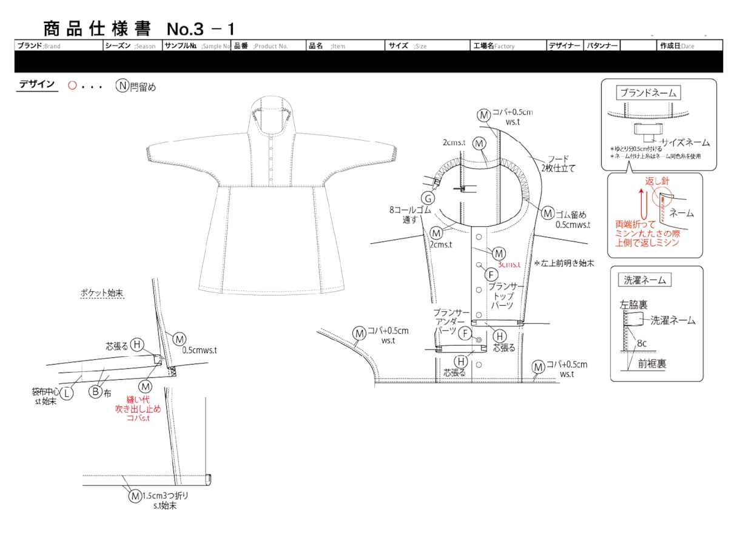
Task: Click the ゴム留め 0.5cmws.t annotation
Action: pos(574,218)
